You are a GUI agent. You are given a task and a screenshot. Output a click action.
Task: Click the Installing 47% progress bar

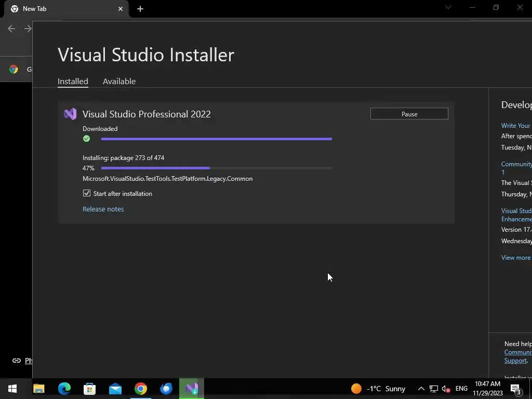tap(217, 168)
